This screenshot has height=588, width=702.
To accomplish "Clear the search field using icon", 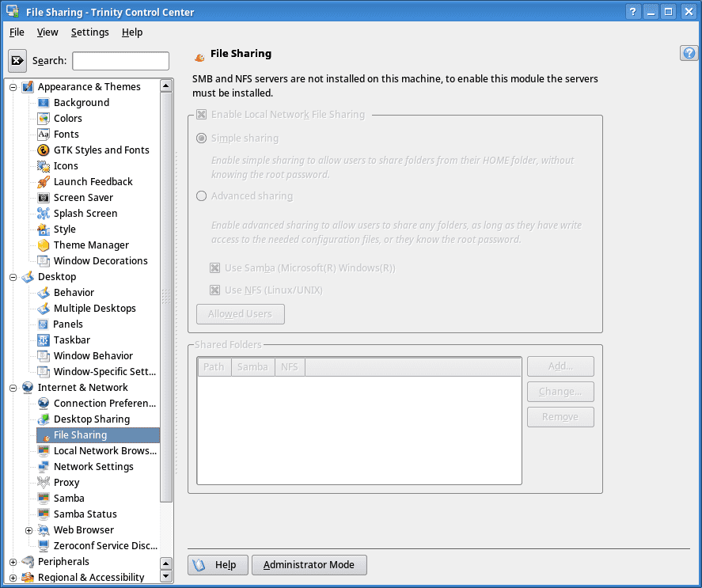I will (x=17, y=61).
